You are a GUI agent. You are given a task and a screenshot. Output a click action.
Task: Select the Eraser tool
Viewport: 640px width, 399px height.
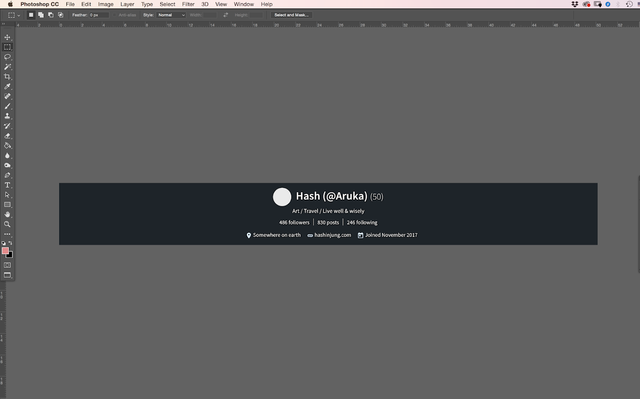[x=7, y=136]
